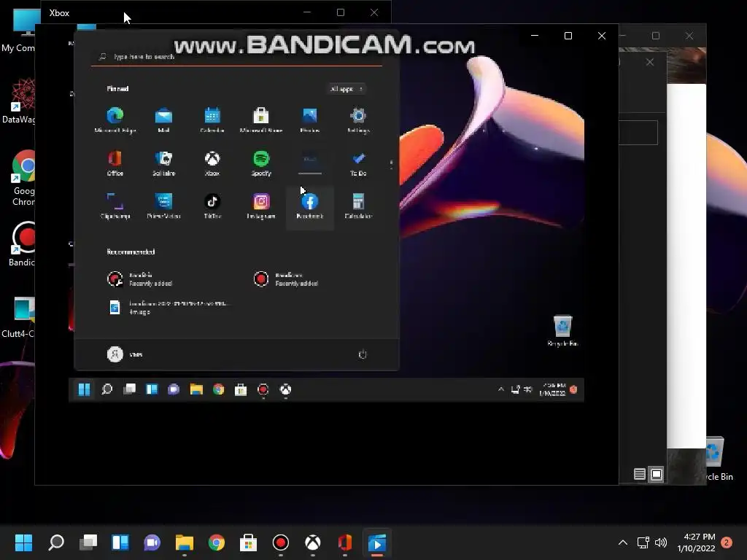Click Microsoft Edge in the recorded Start menu

coord(115,120)
